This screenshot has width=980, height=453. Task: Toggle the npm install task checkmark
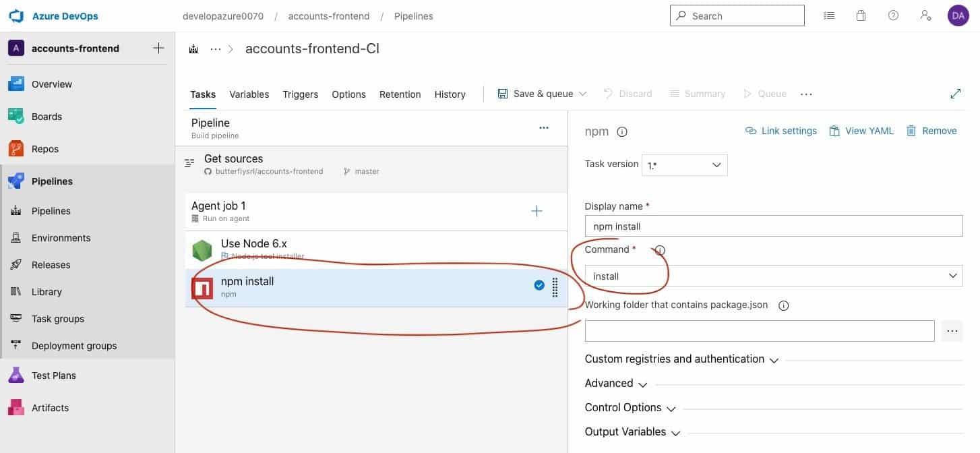click(x=539, y=285)
